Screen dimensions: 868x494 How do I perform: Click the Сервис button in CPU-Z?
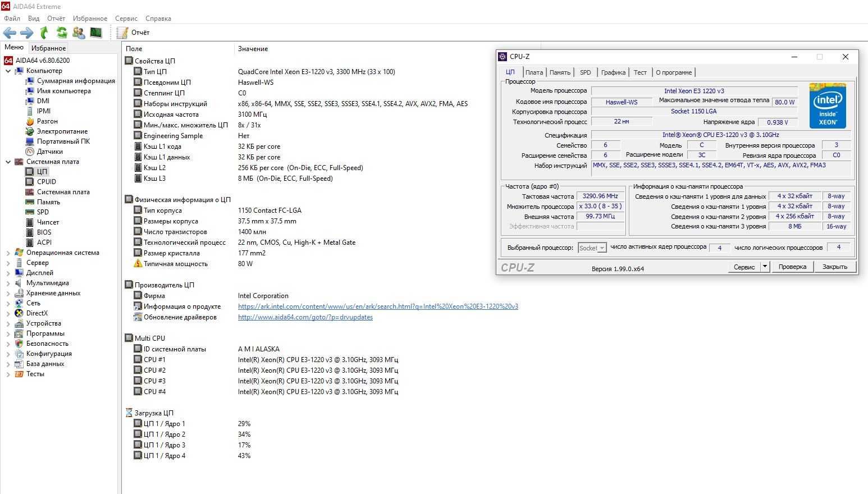coord(744,267)
